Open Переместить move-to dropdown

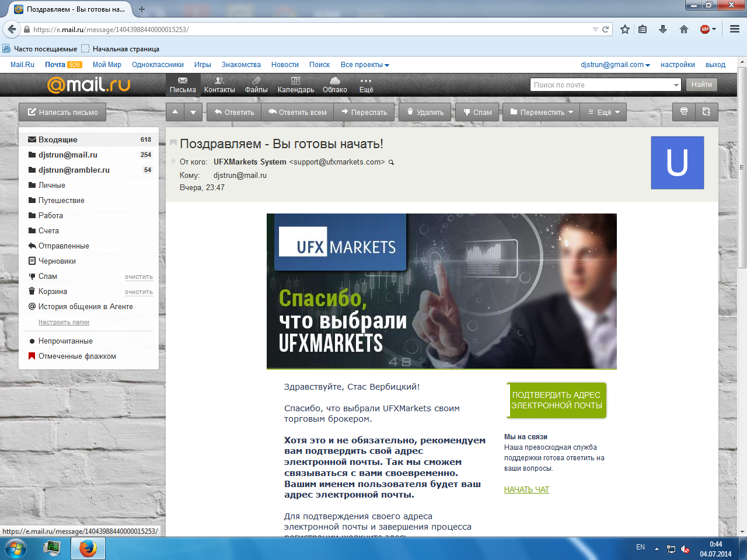pos(542,112)
